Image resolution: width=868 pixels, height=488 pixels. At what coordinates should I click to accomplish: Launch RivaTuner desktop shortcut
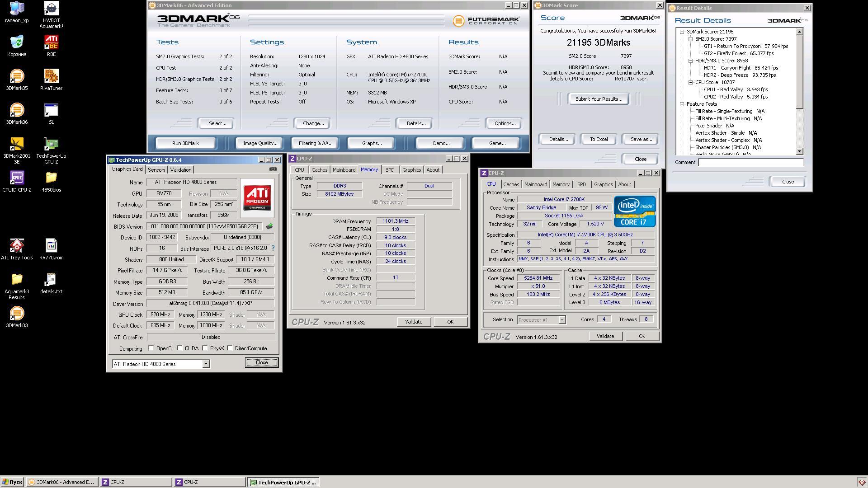coord(51,80)
